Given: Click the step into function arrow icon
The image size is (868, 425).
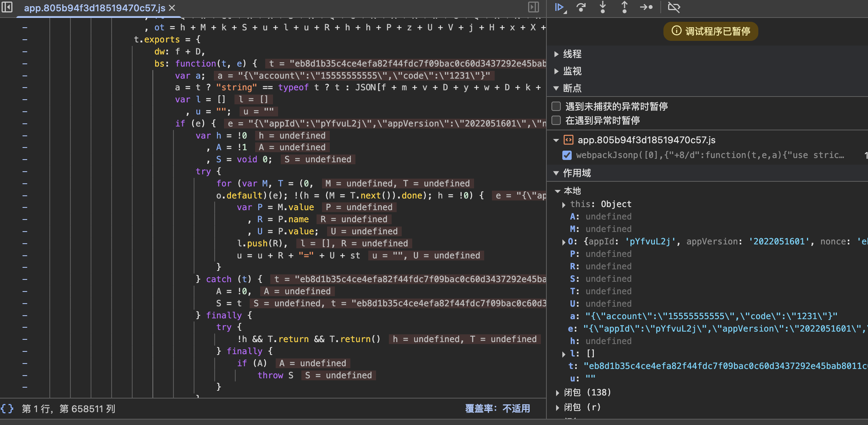Looking at the screenshot, I should [602, 7].
